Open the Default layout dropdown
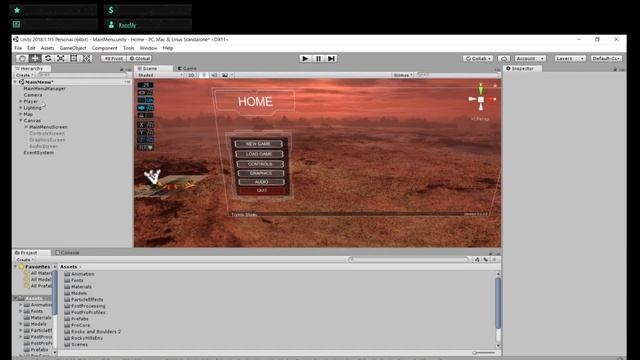 click(x=606, y=58)
